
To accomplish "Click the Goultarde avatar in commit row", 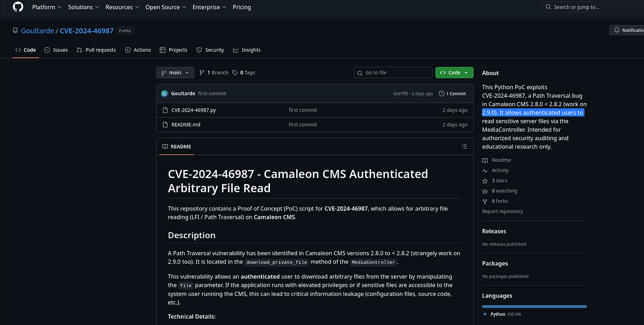I will point(164,93).
